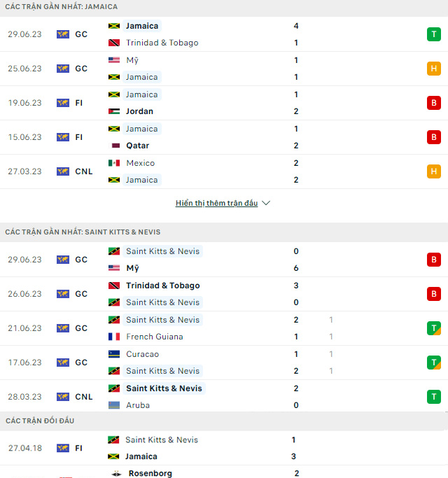Click the Rosenborg club logo
Image resolution: width=448 pixels, height=478 pixels.
click(x=113, y=473)
